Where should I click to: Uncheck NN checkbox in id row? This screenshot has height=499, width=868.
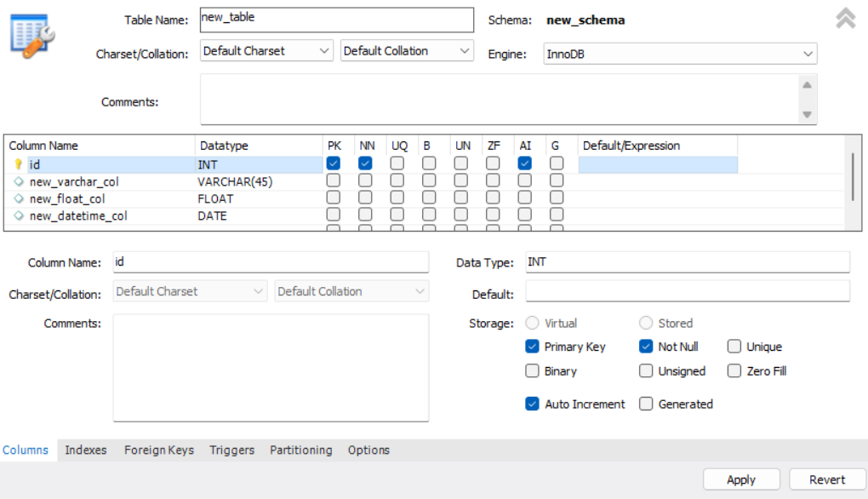point(365,163)
